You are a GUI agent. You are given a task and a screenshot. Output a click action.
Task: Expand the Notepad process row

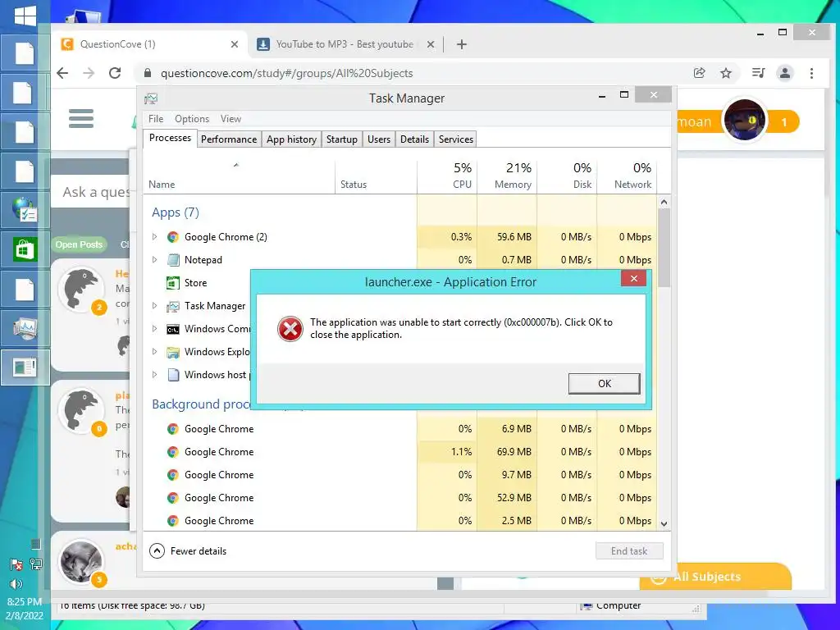click(x=154, y=259)
